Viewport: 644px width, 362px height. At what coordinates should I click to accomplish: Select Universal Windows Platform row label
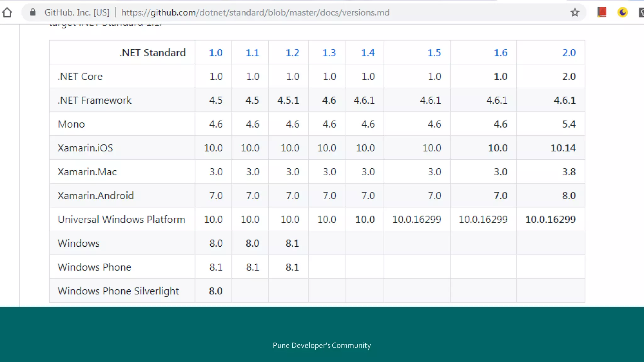pos(122,219)
